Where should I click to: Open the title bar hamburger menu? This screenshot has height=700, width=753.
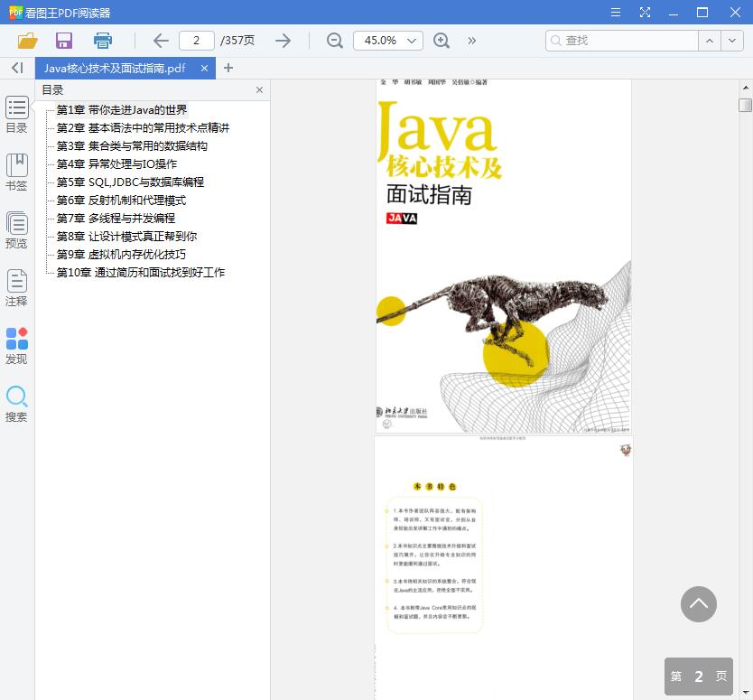[x=615, y=13]
